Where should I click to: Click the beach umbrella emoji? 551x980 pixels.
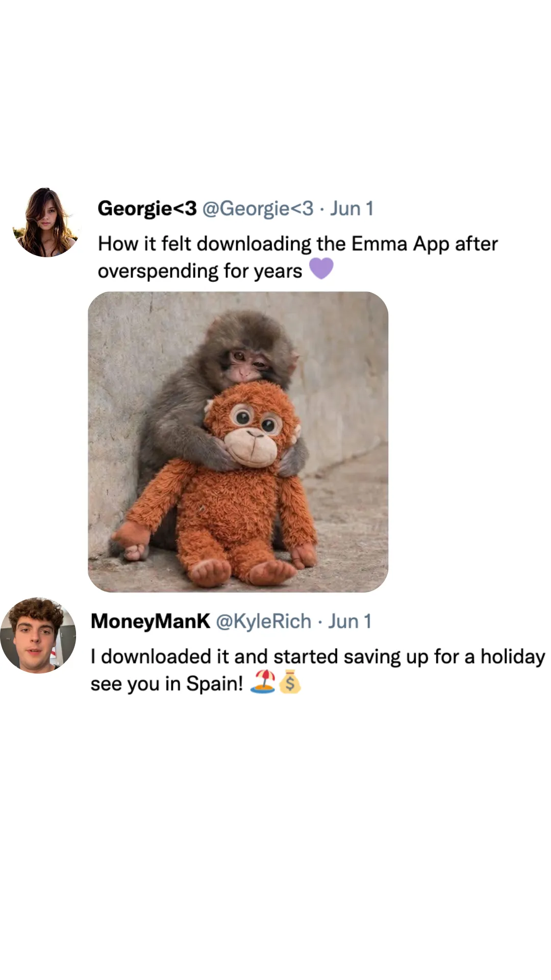pos(263,682)
